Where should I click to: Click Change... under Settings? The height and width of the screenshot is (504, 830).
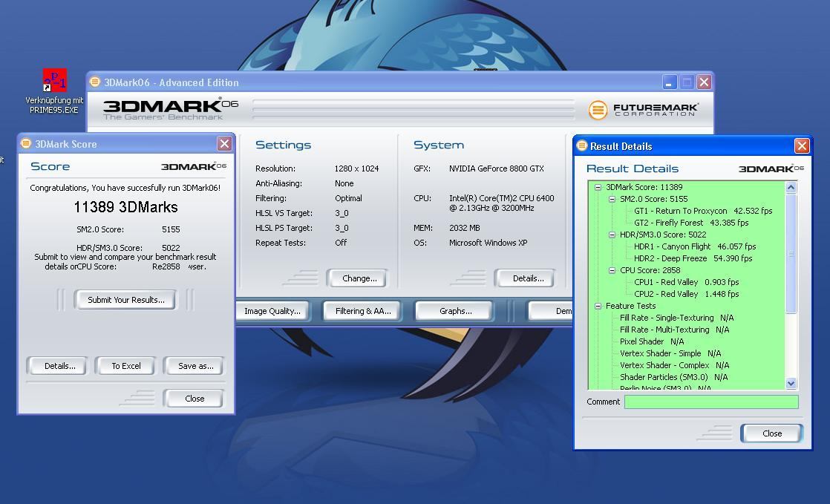[359, 278]
